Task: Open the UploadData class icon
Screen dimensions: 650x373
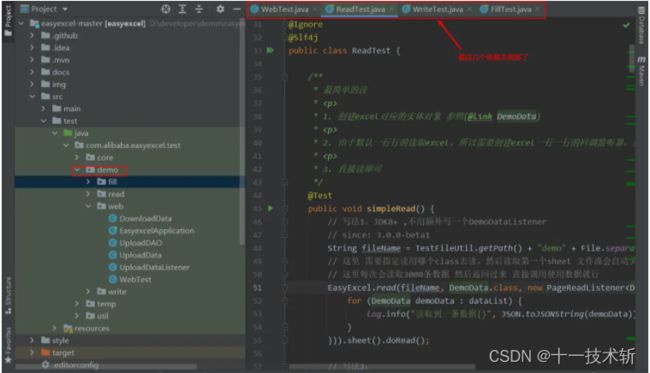Action: (x=112, y=255)
